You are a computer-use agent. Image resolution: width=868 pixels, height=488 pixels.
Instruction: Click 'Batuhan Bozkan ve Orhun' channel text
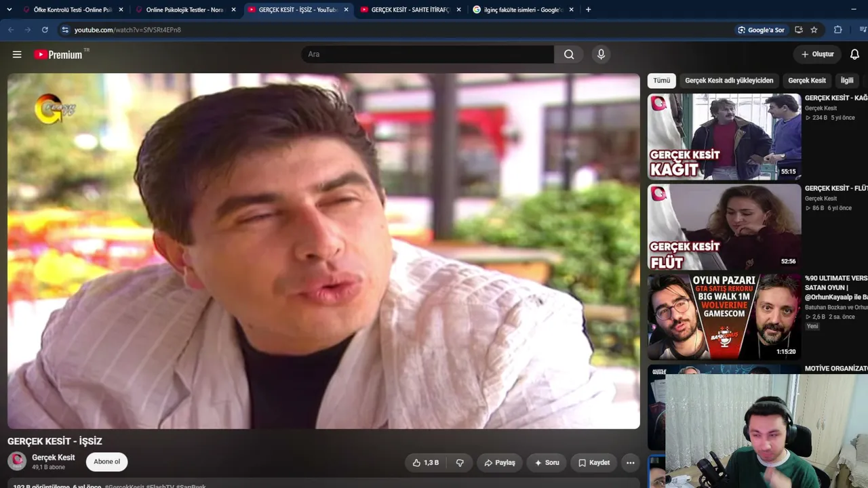point(836,307)
